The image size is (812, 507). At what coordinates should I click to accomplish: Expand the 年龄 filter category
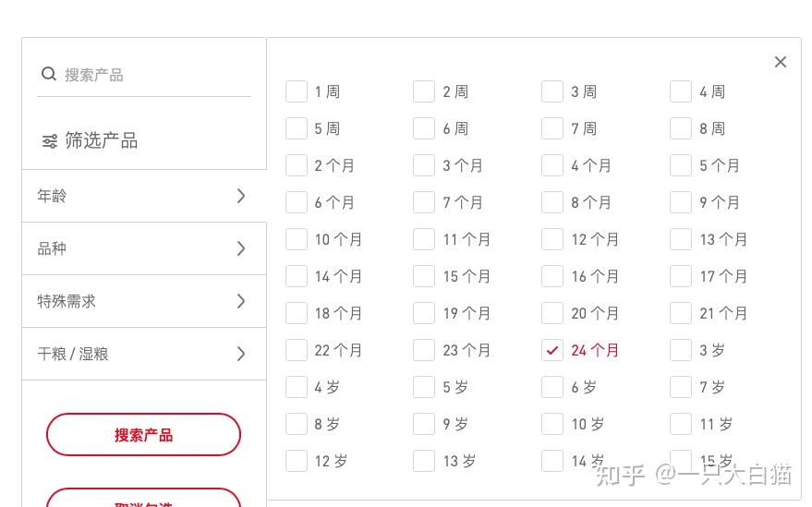tap(144, 196)
